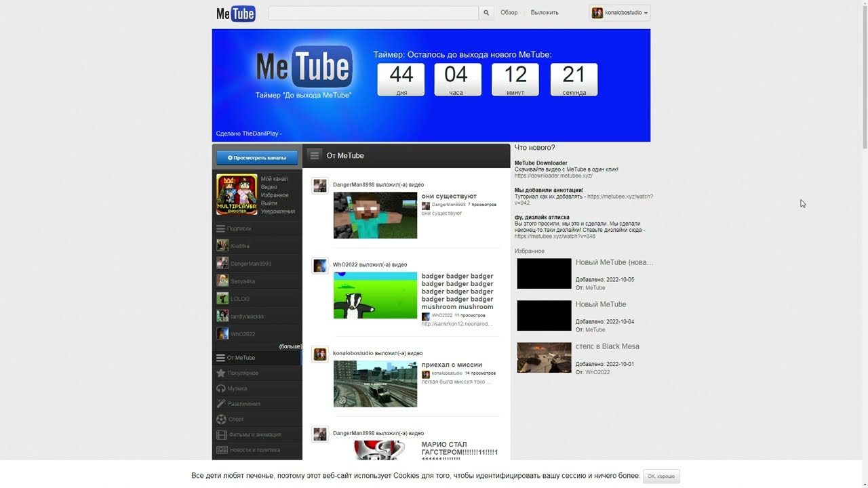Screen dimensions: 868x488
Task: Select Музыка headphones category
Action: [257, 388]
